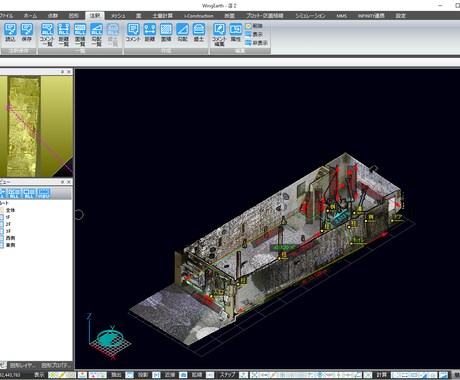Open the コメント編集 comment edit tool
The width and height of the screenshot is (460, 380).
tap(219, 35)
